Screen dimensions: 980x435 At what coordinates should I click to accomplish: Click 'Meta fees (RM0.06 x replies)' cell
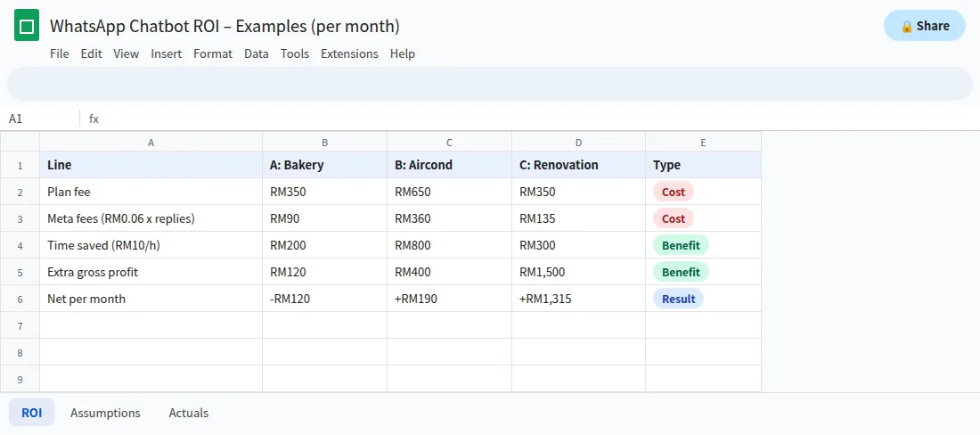coord(151,218)
